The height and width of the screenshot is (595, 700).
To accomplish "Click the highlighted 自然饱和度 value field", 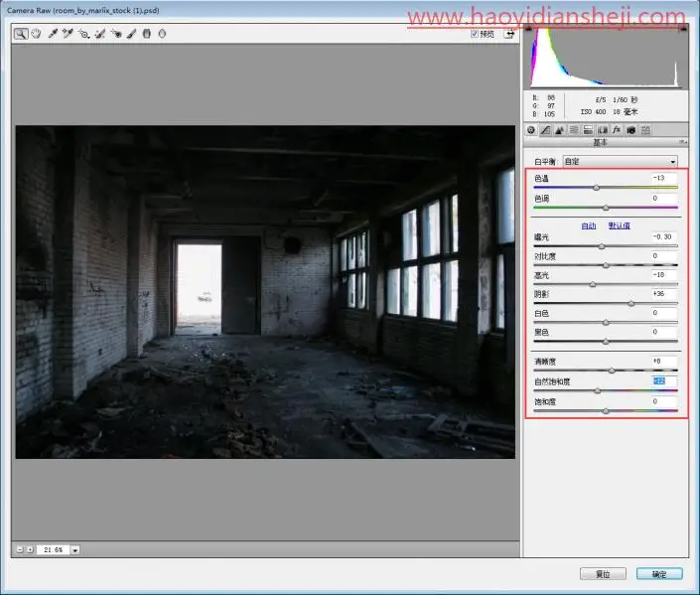I will coord(664,381).
